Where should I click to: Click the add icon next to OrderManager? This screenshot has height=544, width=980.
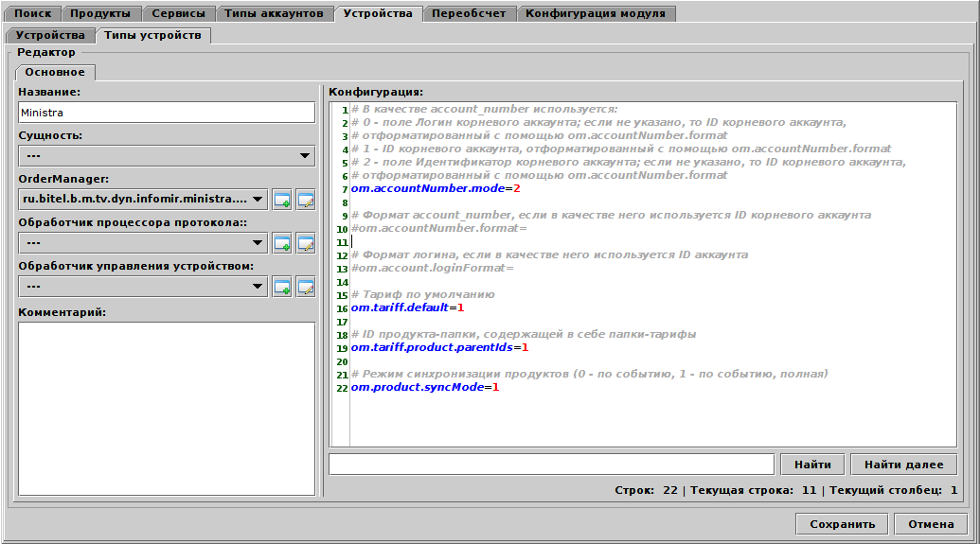click(282, 200)
